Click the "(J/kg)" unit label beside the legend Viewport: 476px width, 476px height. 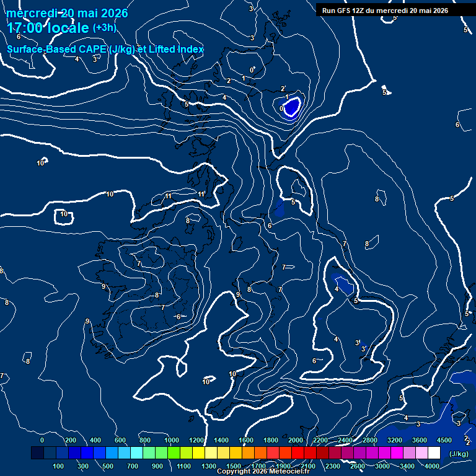pos(459,454)
